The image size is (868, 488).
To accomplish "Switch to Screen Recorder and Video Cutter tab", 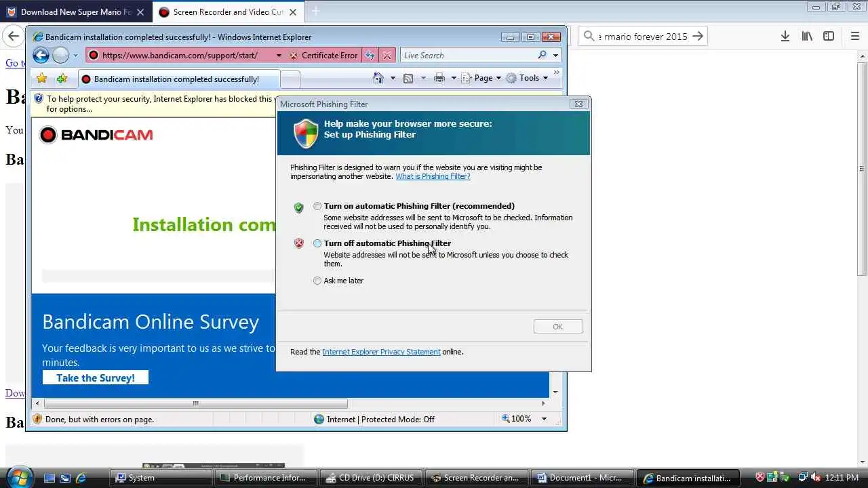I will click(x=228, y=12).
